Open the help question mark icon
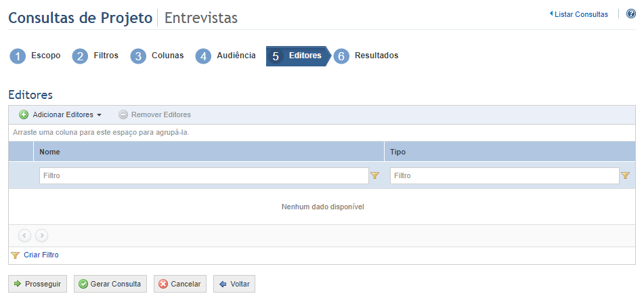The image size is (644, 296). pos(631,14)
